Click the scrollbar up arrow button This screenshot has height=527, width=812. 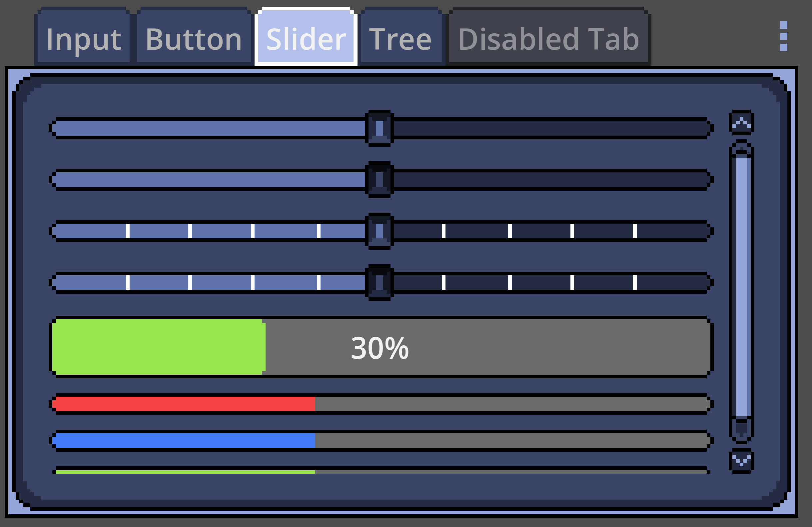coord(741,122)
